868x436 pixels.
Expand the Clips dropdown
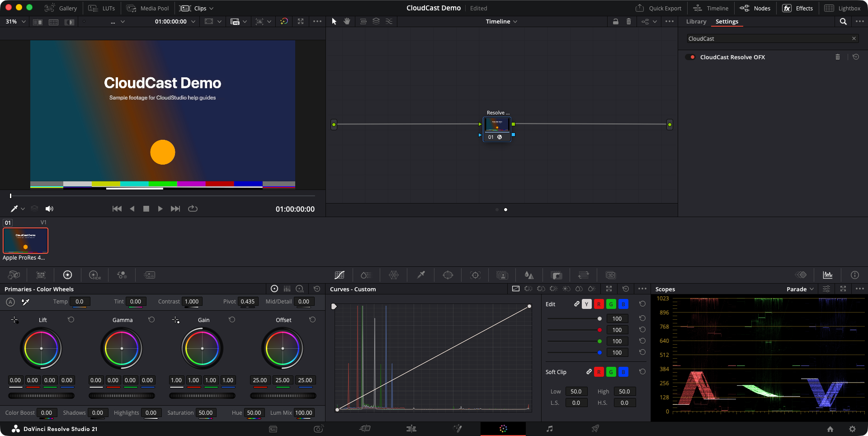tap(197, 8)
